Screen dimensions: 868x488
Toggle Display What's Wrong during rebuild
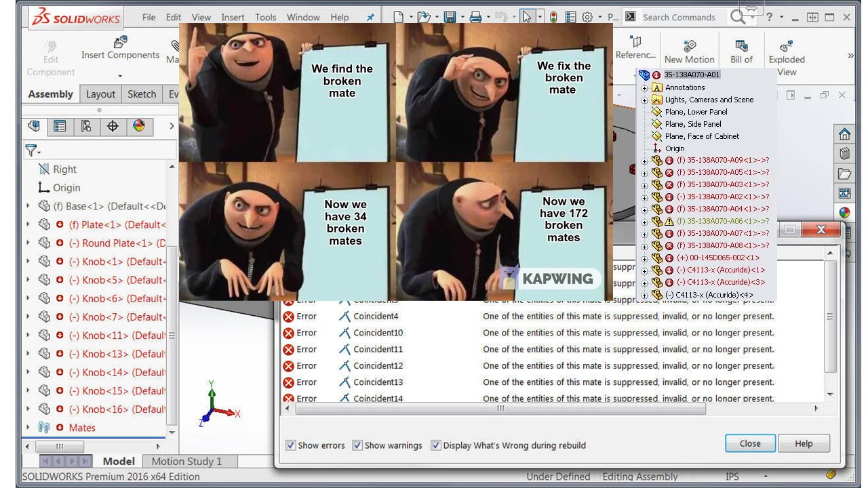click(x=436, y=445)
